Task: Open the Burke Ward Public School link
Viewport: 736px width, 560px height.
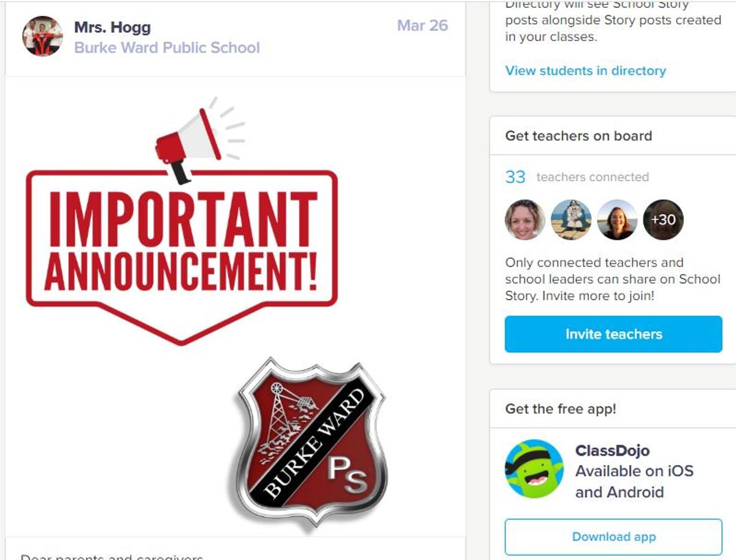Action: tap(167, 48)
